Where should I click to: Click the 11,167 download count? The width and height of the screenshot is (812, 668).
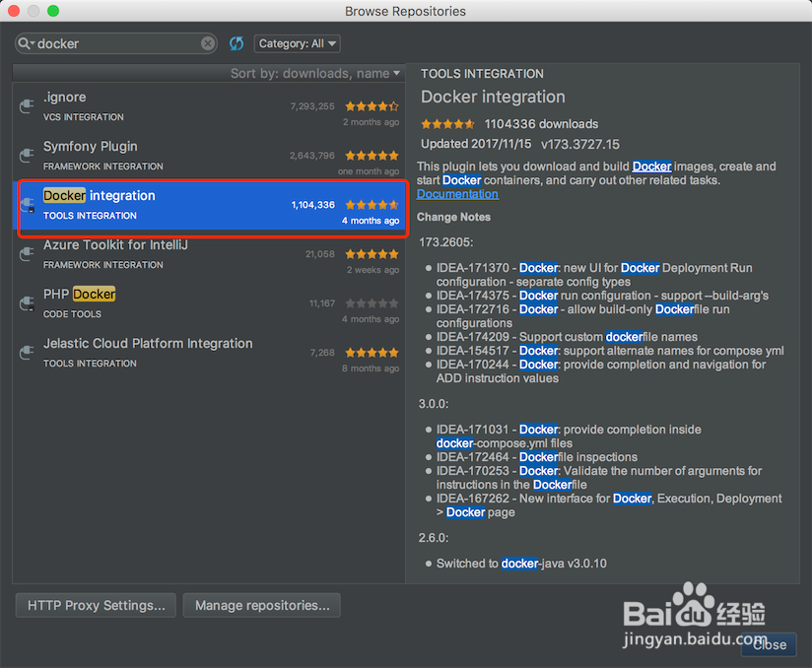click(322, 303)
